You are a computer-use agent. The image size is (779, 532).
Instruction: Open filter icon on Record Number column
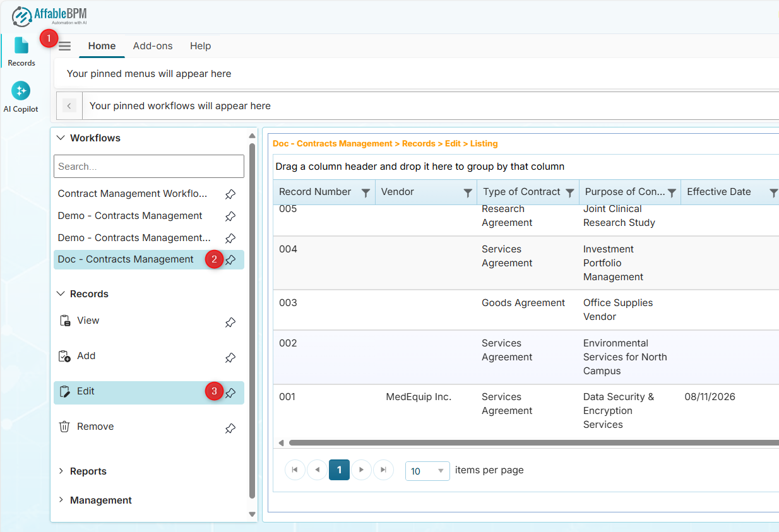coord(366,193)
